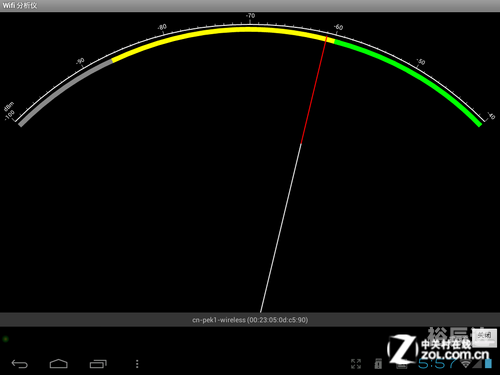
Task: Tap the SD card notification icon
Action: (378, 364)
